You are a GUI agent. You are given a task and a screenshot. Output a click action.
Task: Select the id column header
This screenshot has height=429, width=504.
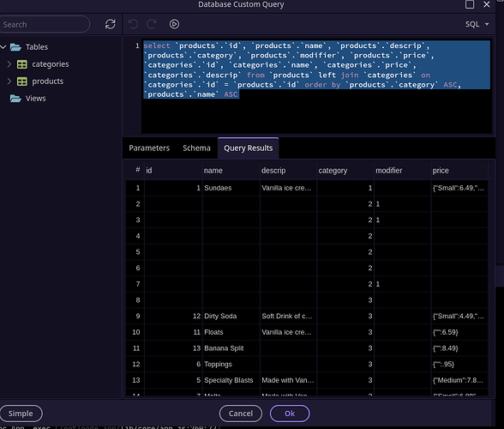173,171
